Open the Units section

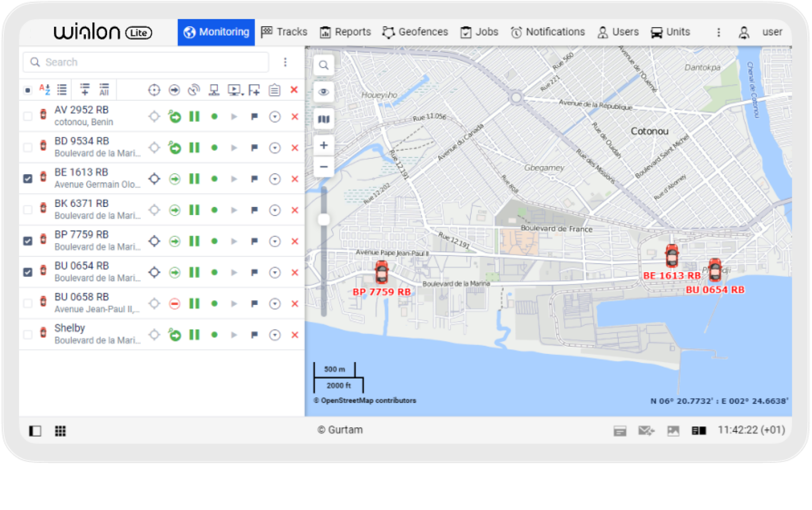click(670, 32)
